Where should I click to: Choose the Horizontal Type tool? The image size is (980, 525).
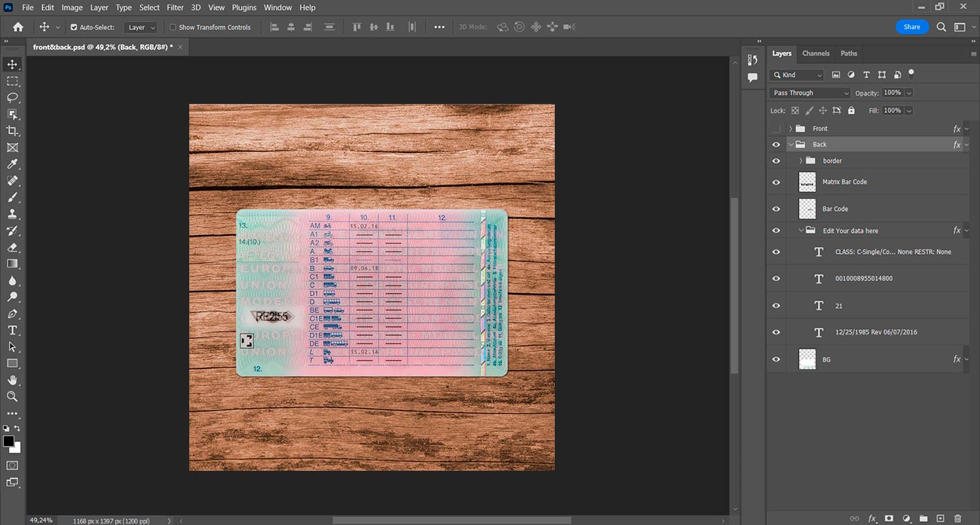[x=12, y=330]
